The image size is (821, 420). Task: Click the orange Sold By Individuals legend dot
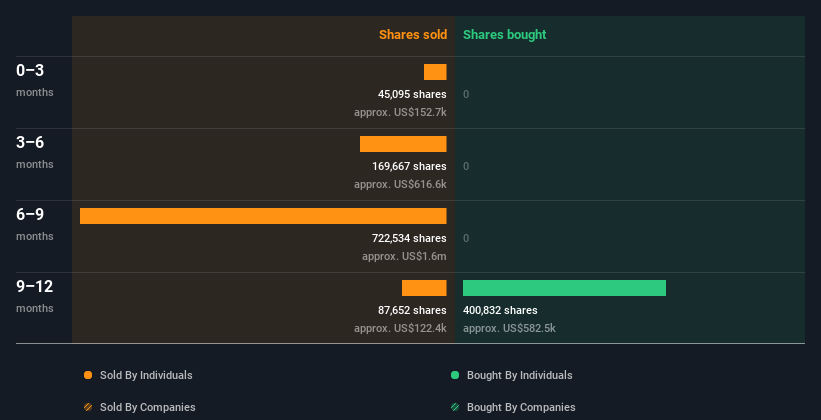click(88, 375)
